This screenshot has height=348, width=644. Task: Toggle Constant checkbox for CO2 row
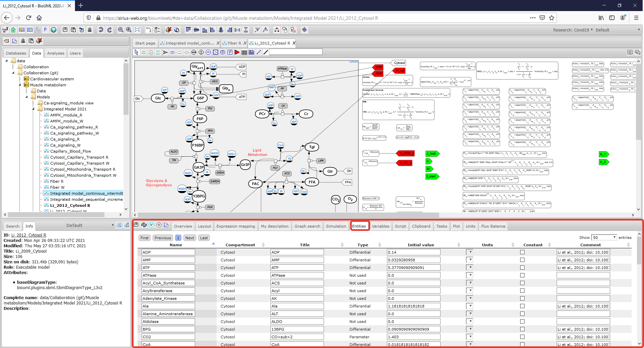coord(522,337)
